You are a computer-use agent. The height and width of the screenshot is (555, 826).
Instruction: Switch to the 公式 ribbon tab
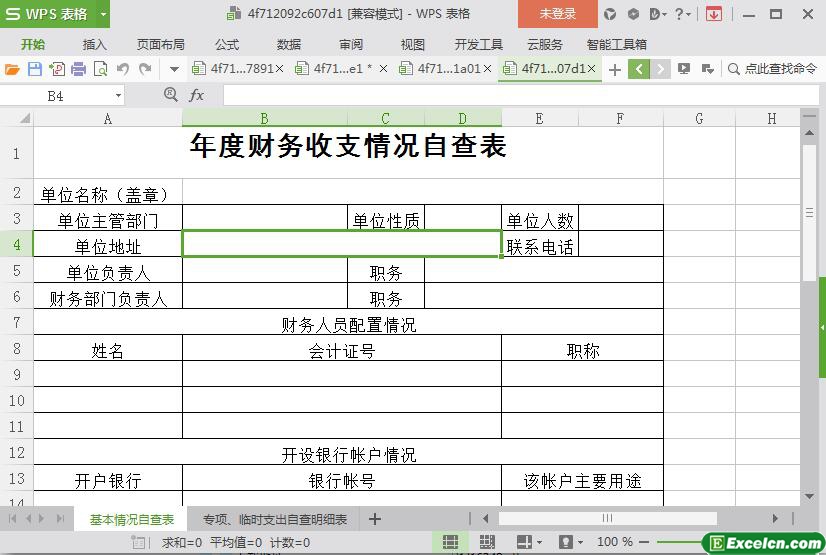coord(227,44)
